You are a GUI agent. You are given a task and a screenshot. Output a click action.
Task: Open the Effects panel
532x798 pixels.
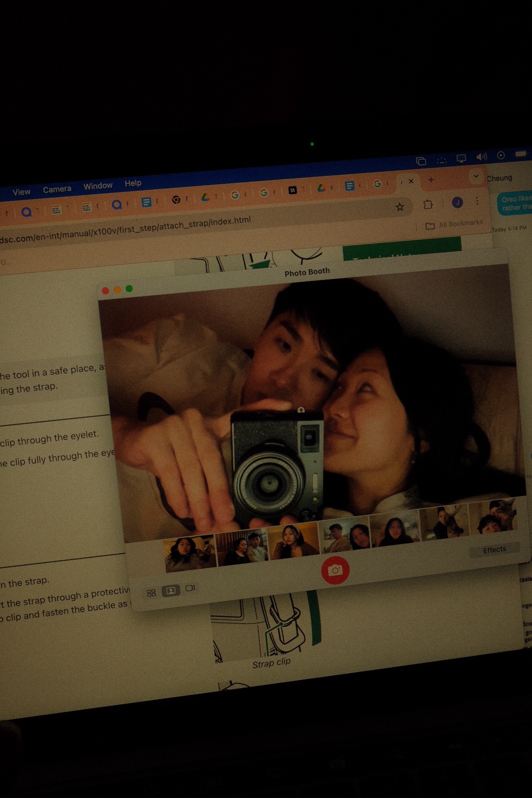click(x=494, y=550)
